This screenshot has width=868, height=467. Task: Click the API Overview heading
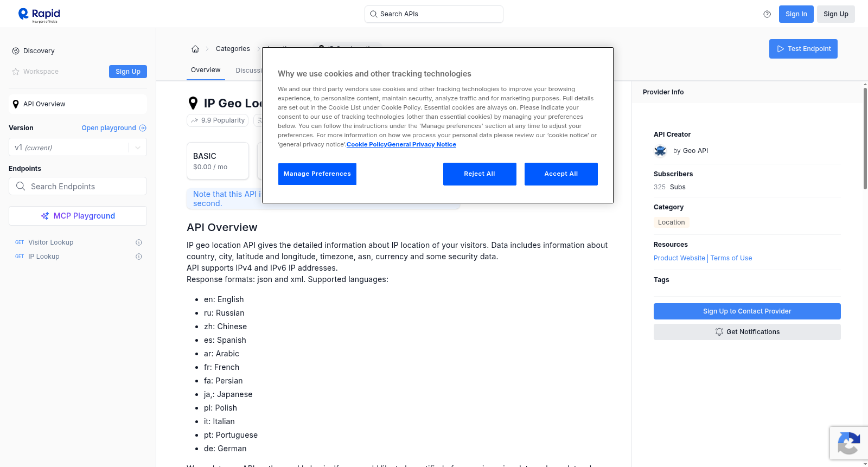tap(222, 227)
